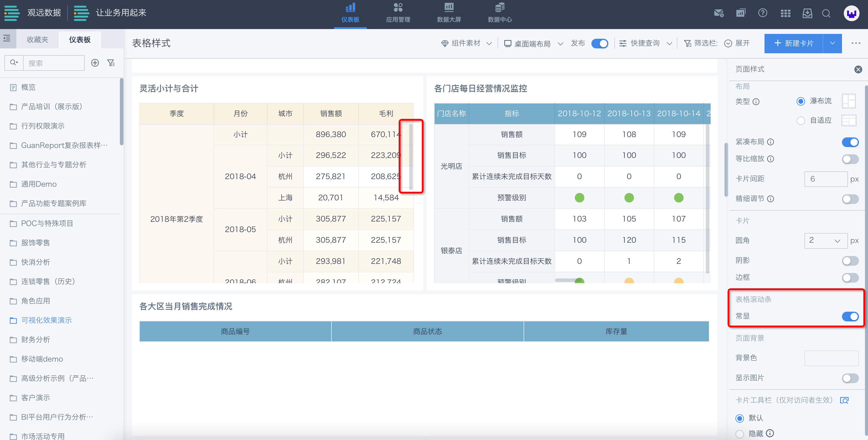Click the global search magnifier icon
This screenshot has width=868, height=440.
click(826, 13)
